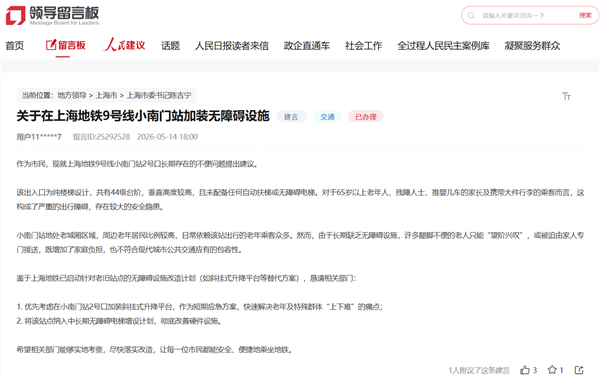Click the paragraph starting 作为市民
This screenshot has width=600, height=378.
pyautogui.click(x=138, y=164)
